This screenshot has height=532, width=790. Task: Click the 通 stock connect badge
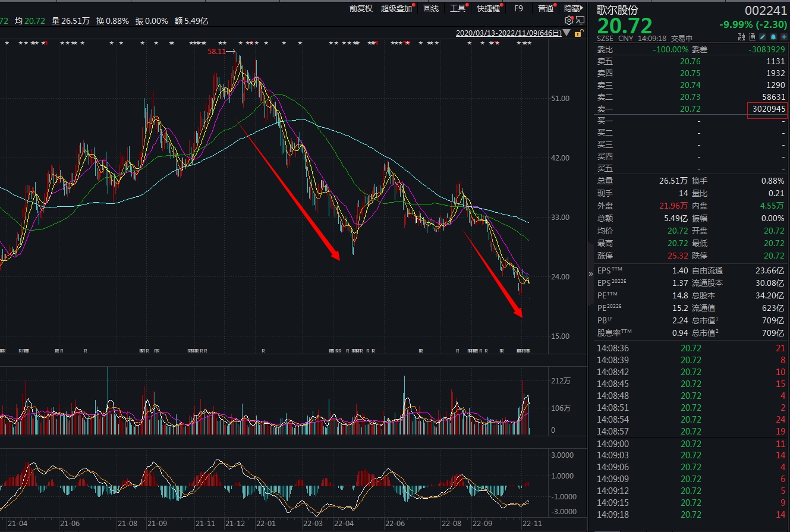[x=753, y=37]
